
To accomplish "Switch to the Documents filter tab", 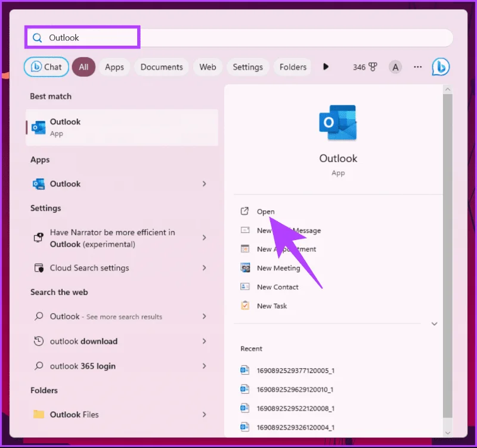I will (162, 67).
